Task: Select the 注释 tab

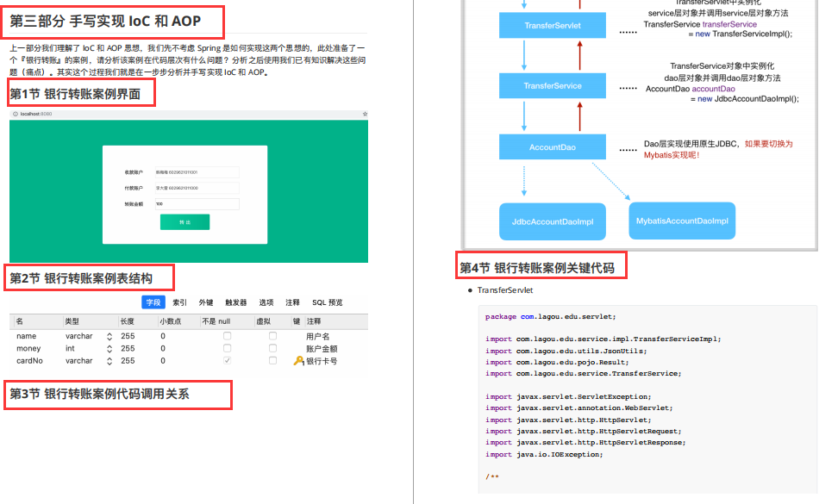Action: (292, 302)
